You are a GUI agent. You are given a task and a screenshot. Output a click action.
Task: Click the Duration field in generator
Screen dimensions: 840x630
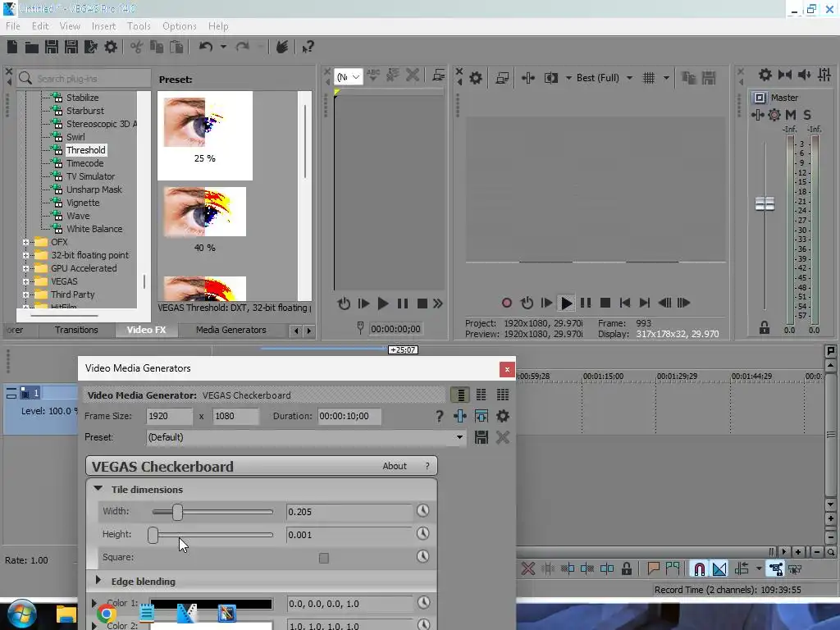pyautogui.click(x=349, y=416)
